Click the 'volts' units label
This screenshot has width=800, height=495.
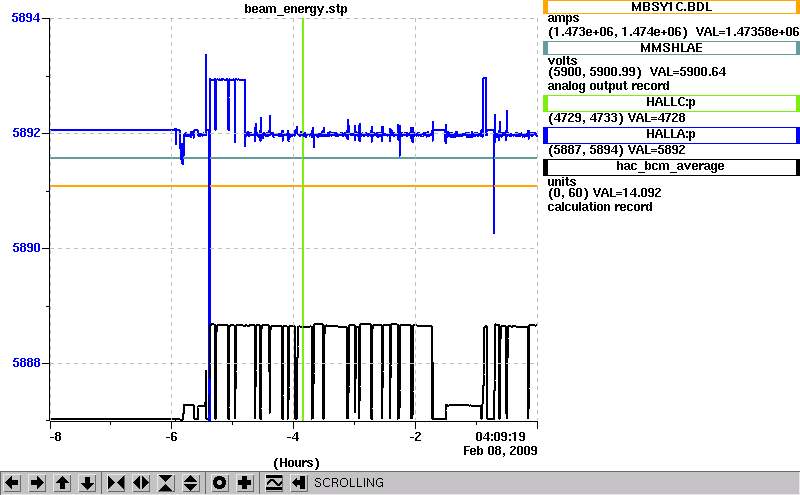pyautogui.click(x=562, y=61)
